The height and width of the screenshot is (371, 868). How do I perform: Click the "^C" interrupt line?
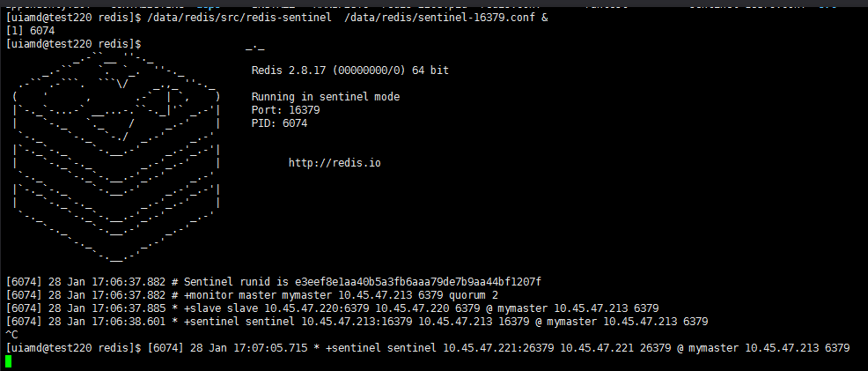[x=11, y=335]
